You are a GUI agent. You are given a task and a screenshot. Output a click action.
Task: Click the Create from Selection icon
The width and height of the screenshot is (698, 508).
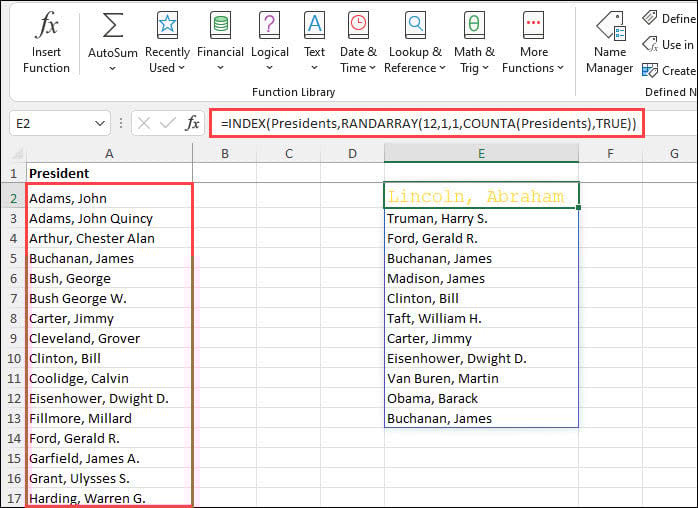[650, 70]
